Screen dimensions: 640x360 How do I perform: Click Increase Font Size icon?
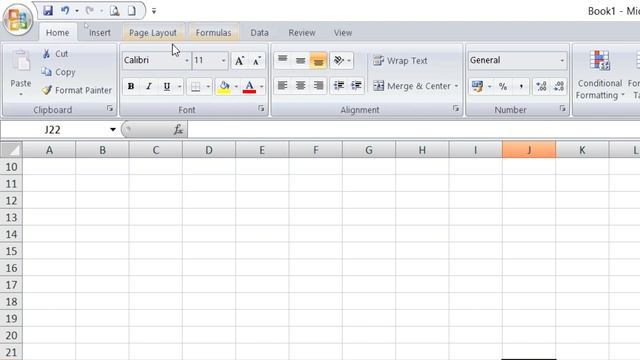pyautogui.click(x=239, y=61)
